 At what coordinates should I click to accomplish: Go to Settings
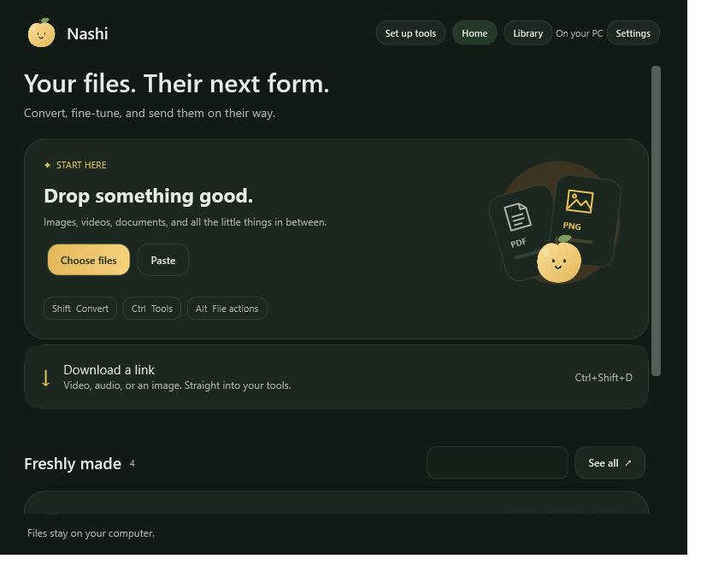tap(633, 33)
